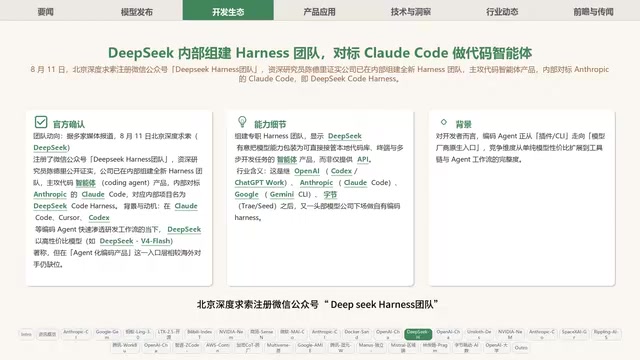The width and height of the screenshot is (640, 360).
Task: Jump to the Google-Ge slide chip
Action: coord(107,334)
